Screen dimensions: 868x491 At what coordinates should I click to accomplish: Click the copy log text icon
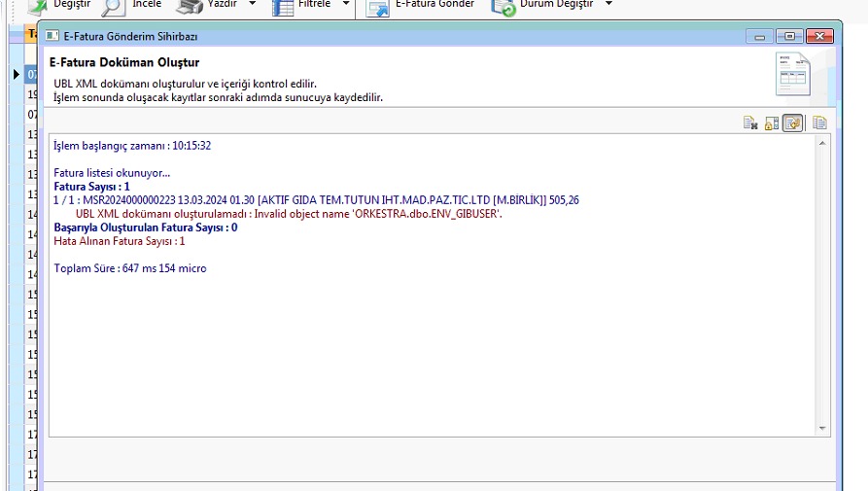click(819, 123)
